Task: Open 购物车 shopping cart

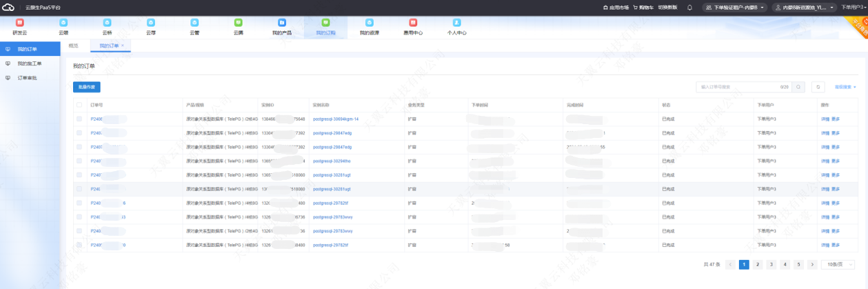Action: click(643, 7)
